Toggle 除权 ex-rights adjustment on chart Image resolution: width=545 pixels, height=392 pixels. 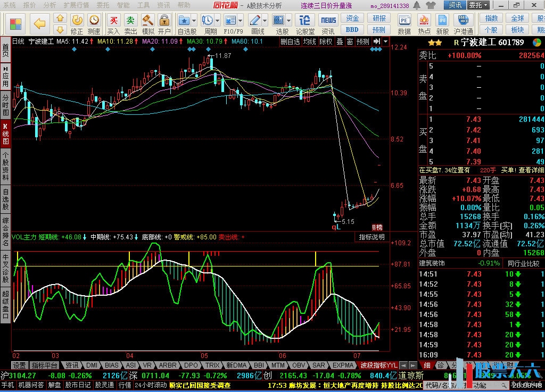point(326,41)
